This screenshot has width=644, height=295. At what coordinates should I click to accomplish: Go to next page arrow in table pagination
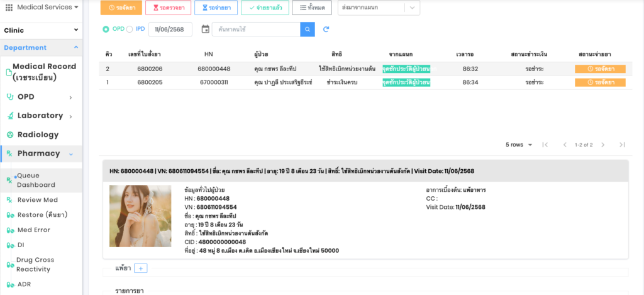point(602,145)
